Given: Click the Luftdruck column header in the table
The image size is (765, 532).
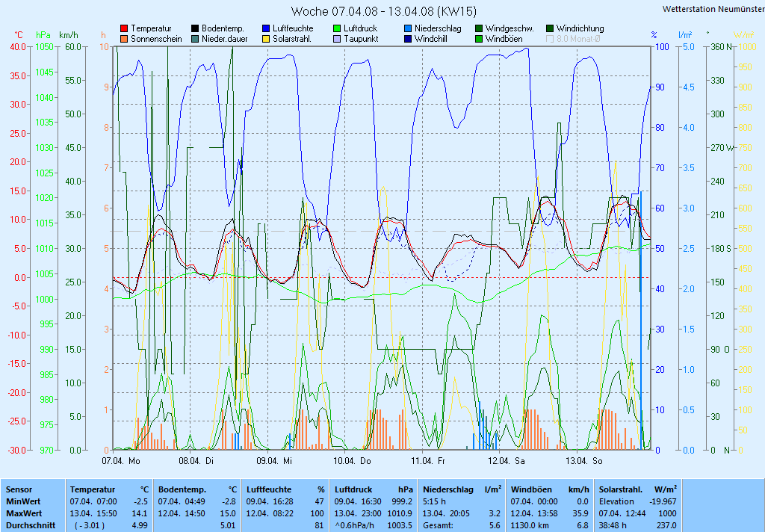Looking at the screenshot, I should click(x=353, y=489).
